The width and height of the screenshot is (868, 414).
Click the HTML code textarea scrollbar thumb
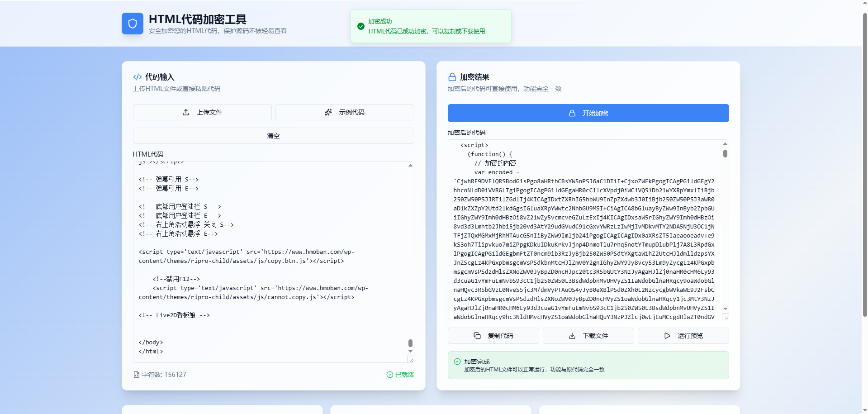tap(410, 343)
